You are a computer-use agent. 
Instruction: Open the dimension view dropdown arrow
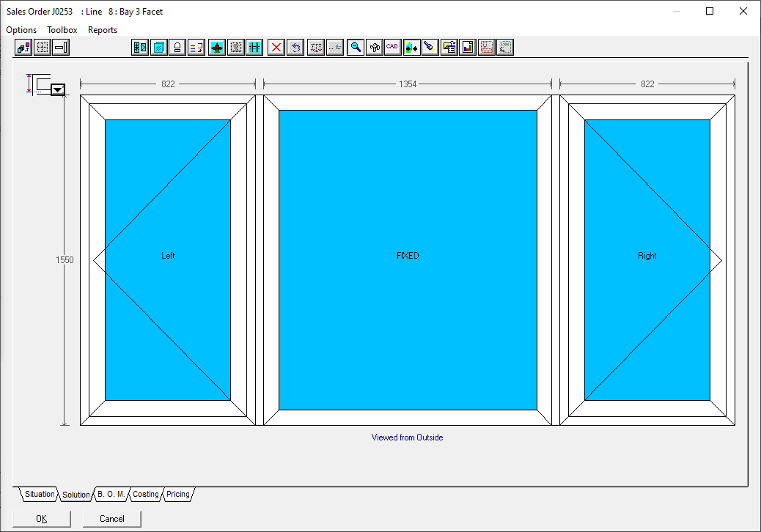[58, 89]
